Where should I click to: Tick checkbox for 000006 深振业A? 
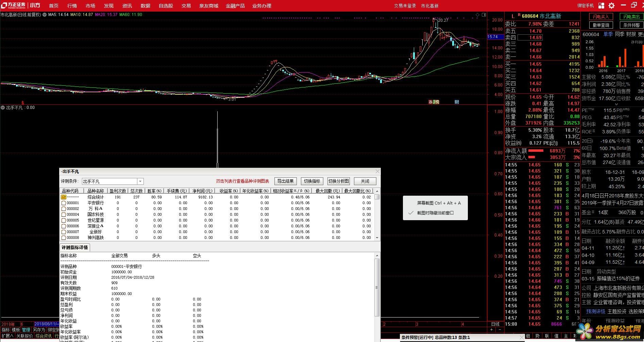pyautogui.click(x=63, y=226)
